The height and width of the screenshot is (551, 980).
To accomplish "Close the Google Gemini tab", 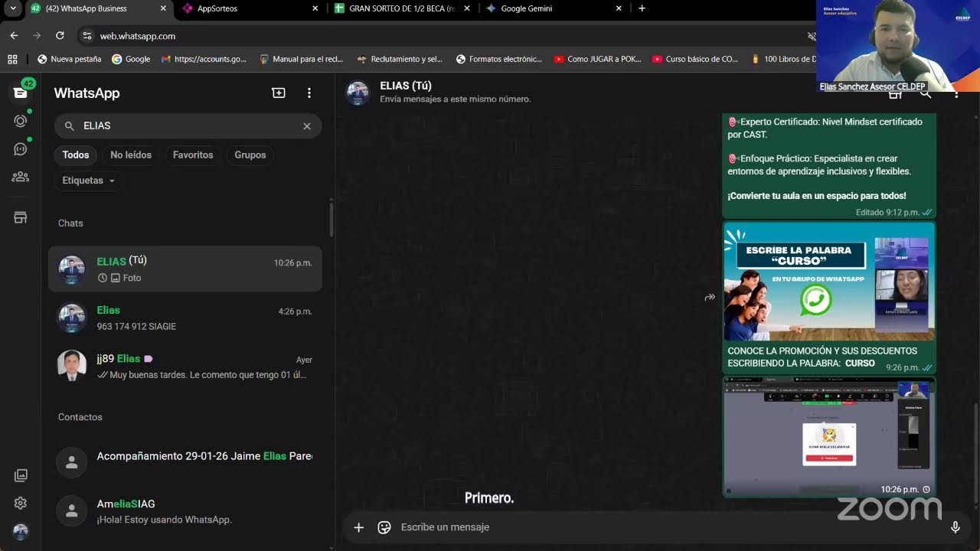I will [x=619, y=8].
